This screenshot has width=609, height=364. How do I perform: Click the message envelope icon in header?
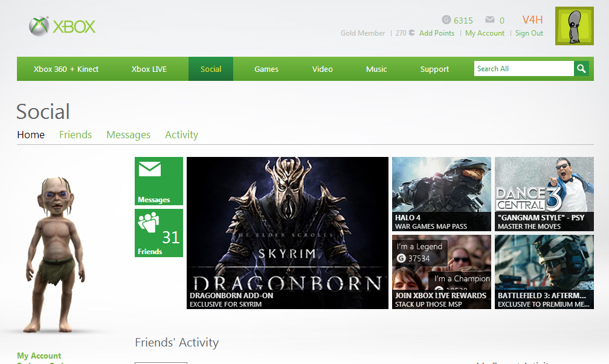pyautogui.click(x=490, y=19)
